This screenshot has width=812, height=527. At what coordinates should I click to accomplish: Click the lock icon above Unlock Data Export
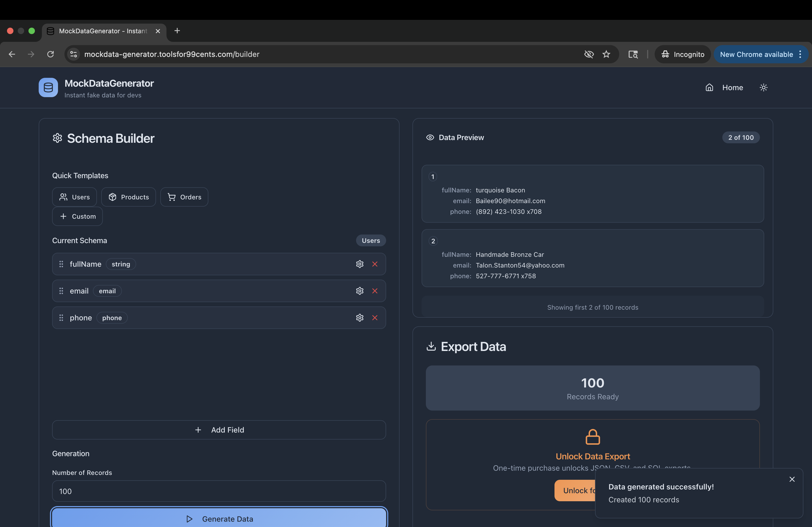coord(593,437)
